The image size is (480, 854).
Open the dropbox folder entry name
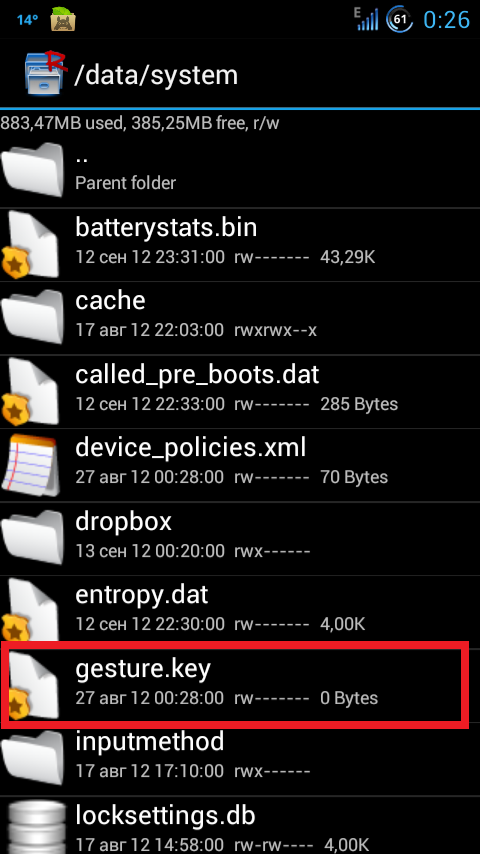point(123,521)
